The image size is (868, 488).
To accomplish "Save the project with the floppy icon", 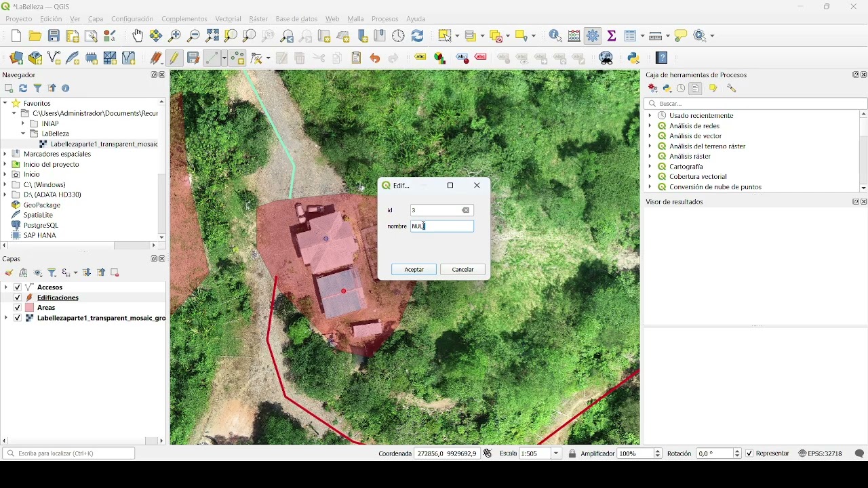I will coord(54,36).
